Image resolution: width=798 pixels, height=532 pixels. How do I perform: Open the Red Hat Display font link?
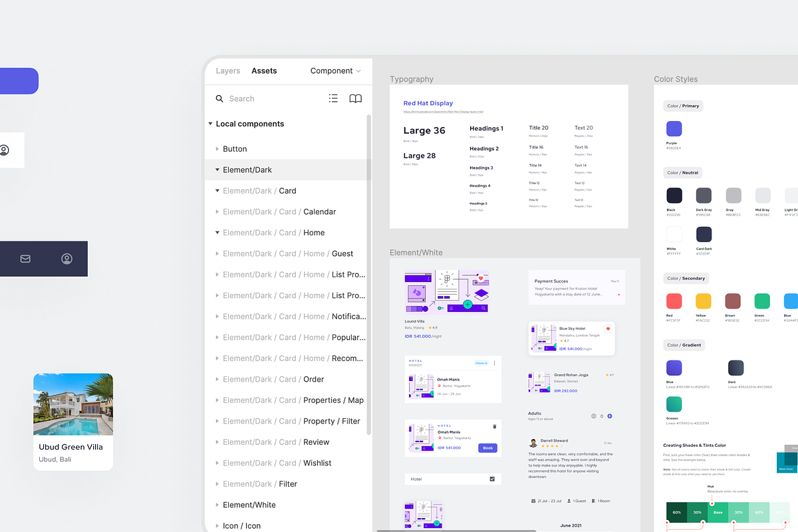click(428, 103)
